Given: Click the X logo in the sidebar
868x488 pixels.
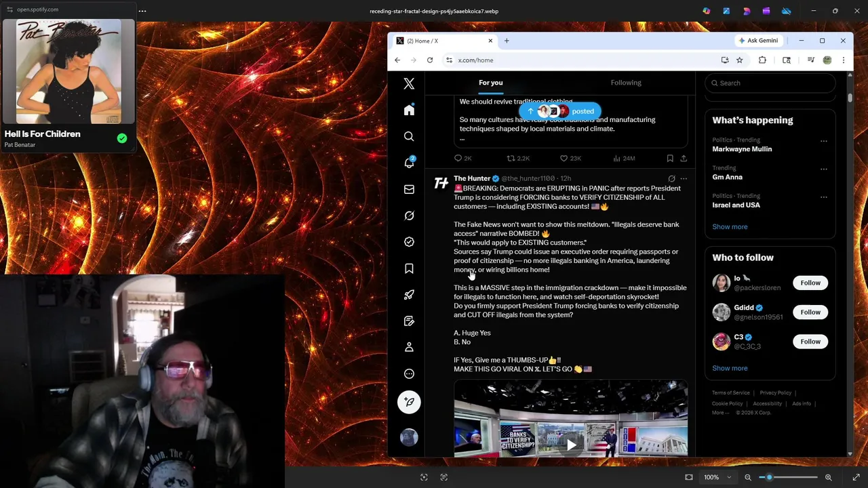Looking at the screenshot, I should pos(409,83).
